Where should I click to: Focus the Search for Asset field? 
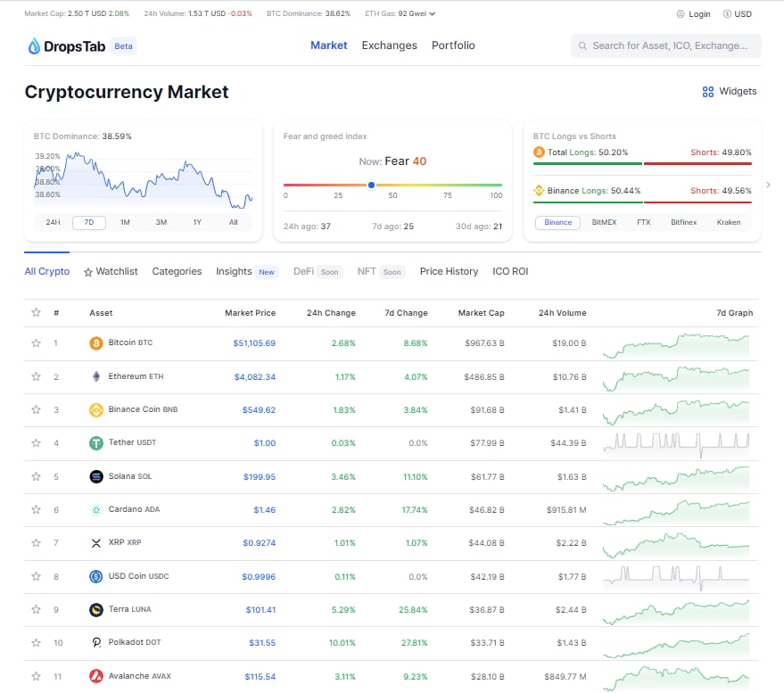click(x=666, y=46)
